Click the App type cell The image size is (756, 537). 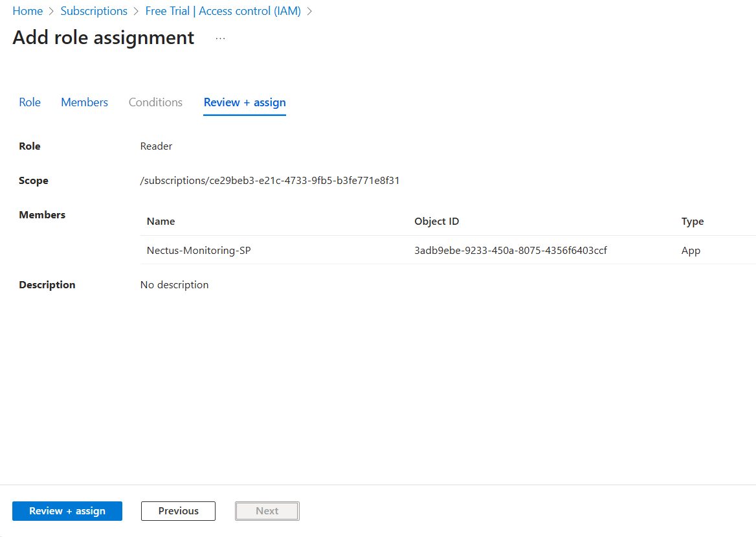click(x=691, y=251)
